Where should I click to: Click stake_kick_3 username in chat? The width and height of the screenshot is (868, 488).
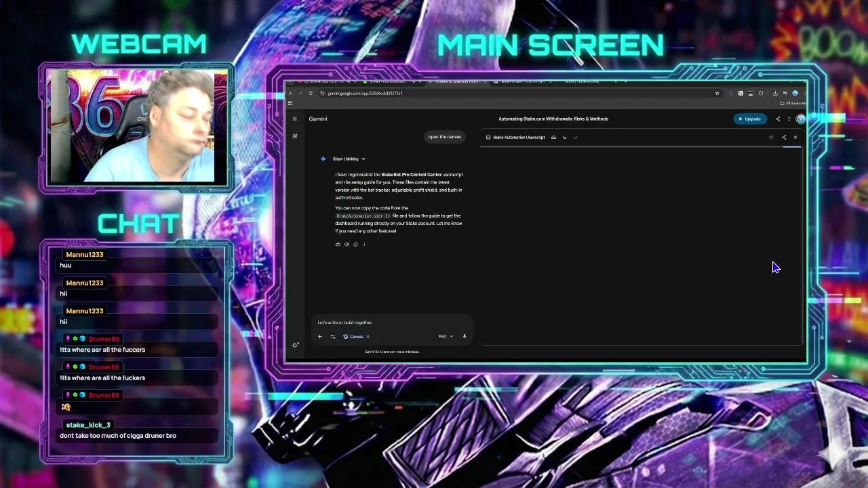click(x=88, y=425)
